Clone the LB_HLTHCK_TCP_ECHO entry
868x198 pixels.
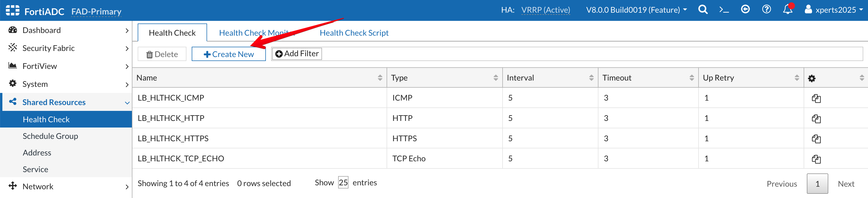[816, 159]
